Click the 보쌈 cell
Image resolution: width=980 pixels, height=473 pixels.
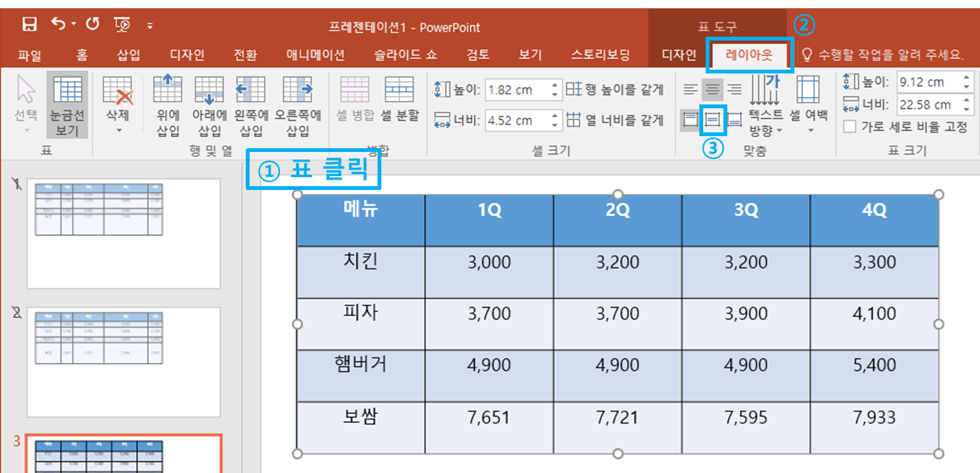pyautogui.click(x=361, y=427)
